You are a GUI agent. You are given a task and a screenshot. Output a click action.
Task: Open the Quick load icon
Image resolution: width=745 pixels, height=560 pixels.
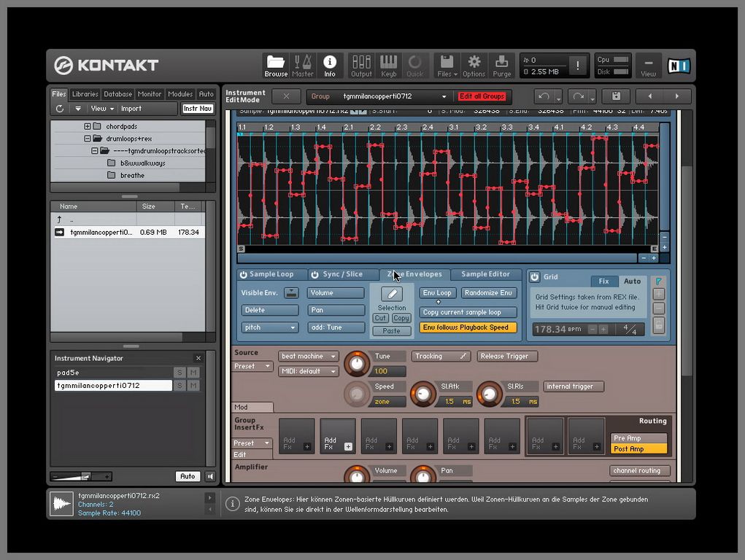pyautogui.click(x=414, y=66)
